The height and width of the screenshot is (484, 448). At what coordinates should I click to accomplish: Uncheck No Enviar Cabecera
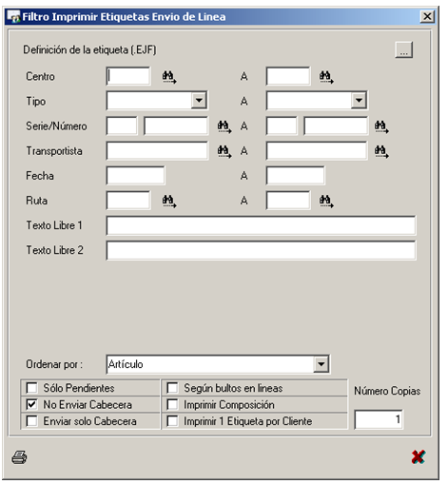coord(31,404)
